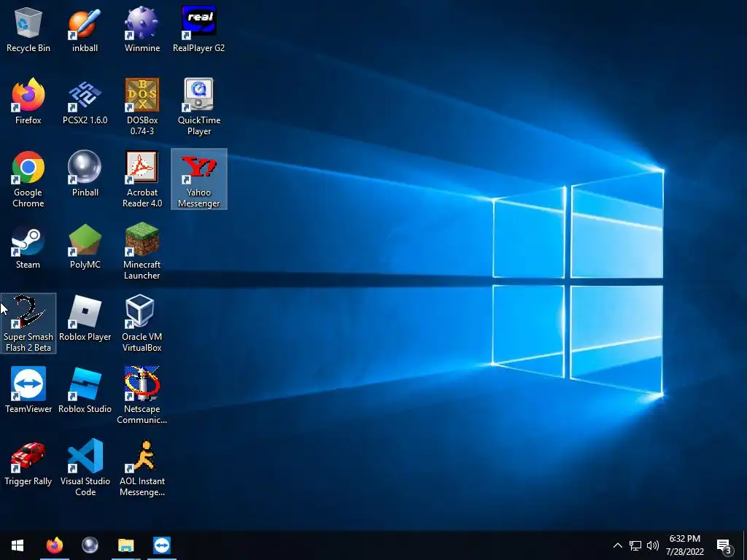747x560 pixels.
Task: Switch to Pinball in the taskbar
Action: (90, 545)
